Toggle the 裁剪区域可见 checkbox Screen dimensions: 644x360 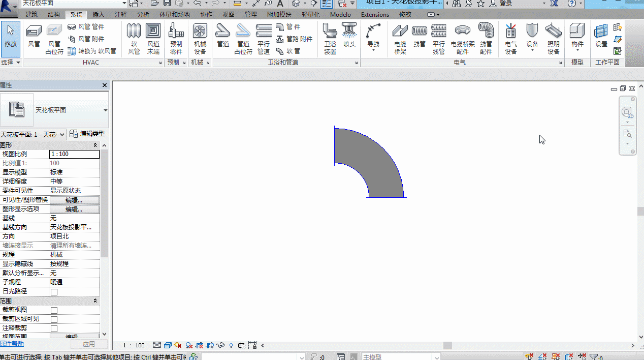[x=54, y=319]
